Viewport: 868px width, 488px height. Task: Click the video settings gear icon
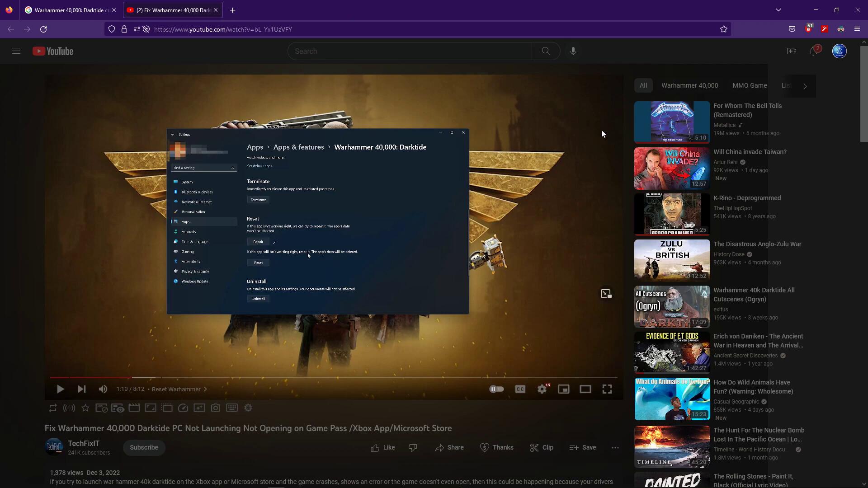coord(542,389)
